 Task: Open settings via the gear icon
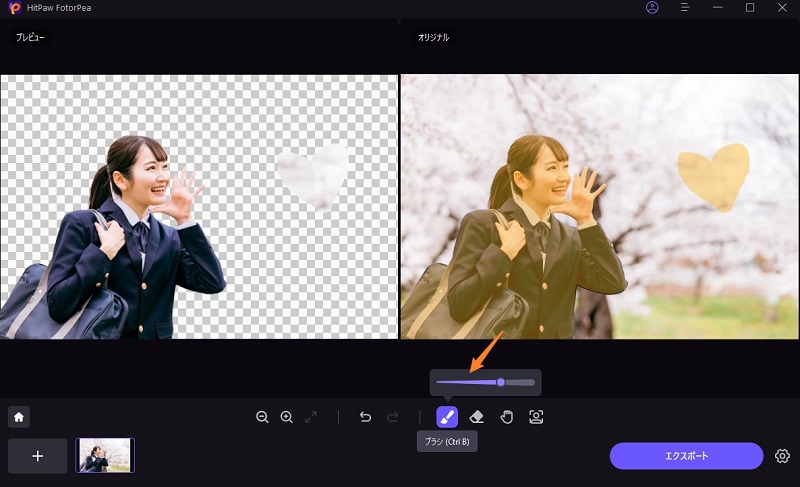click(782, 456)
